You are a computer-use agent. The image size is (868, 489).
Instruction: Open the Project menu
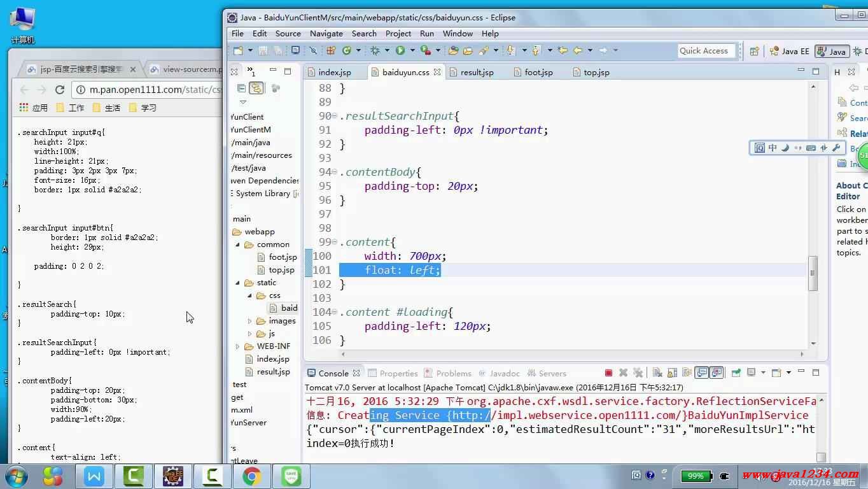click(398, 34)
